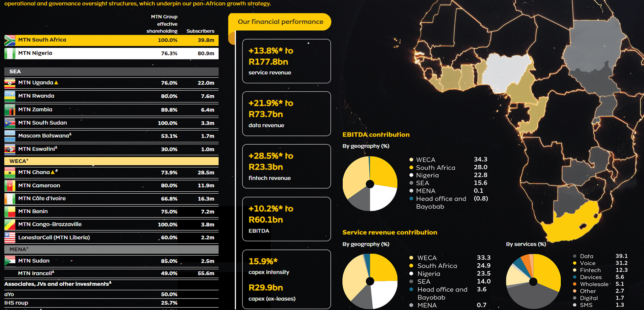Click the Liberia flag beside LonestarCell

point(10,238)
